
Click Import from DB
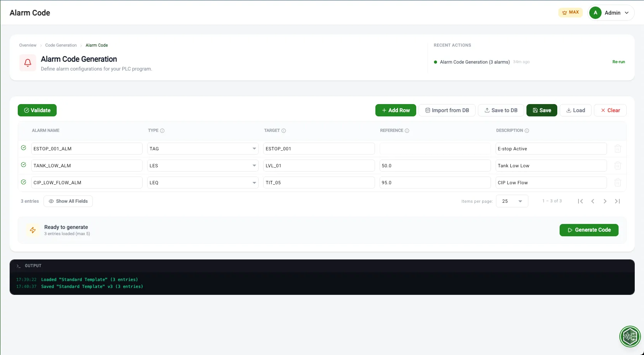(x=447, y=110)
